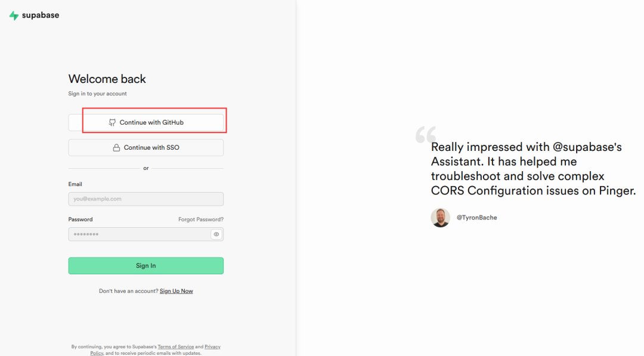Click the supabase wordmark text
The height and width of the screenshot is (356, 644).
click(x=41, y=16)
